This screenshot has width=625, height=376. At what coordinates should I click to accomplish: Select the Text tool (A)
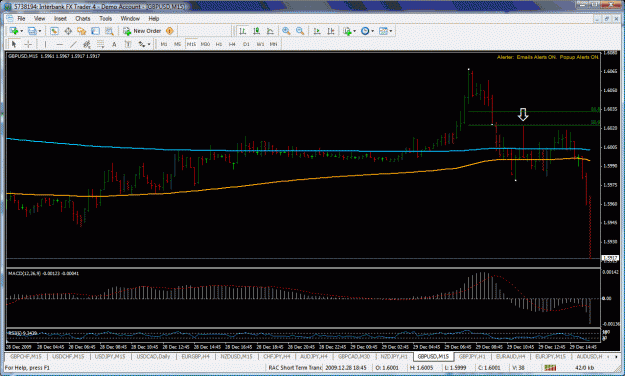pyautogui.click(x=114, y=44)
